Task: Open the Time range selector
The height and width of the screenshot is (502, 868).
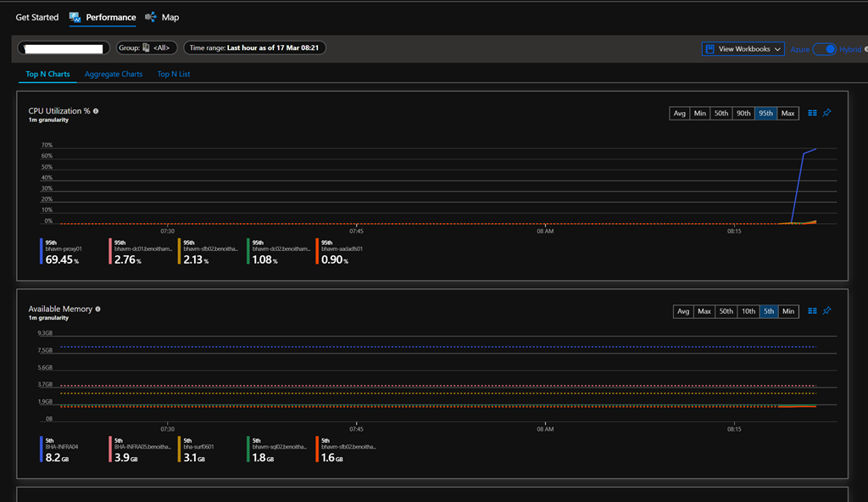Action: click(x=254, y=48)
